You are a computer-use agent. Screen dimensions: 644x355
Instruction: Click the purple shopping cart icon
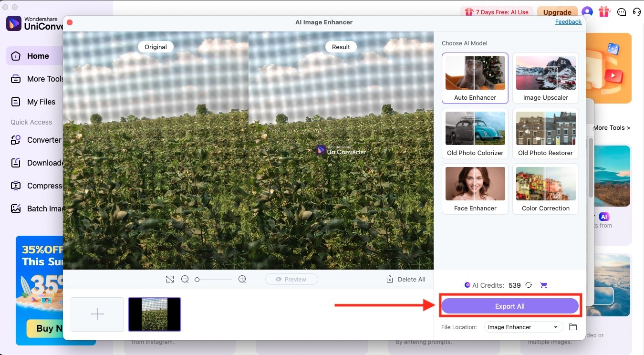coord(543,285)
